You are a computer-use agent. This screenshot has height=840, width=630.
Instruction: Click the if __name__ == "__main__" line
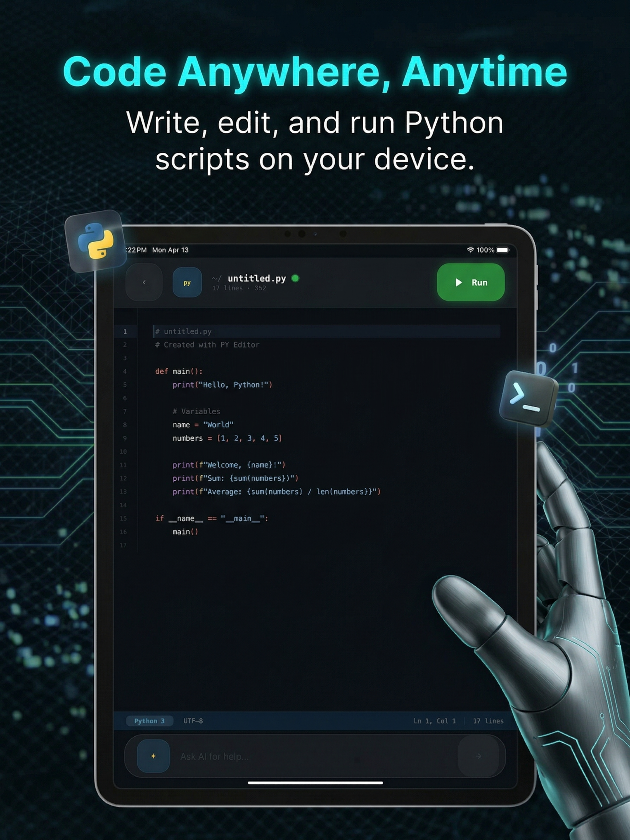[212, 518]
